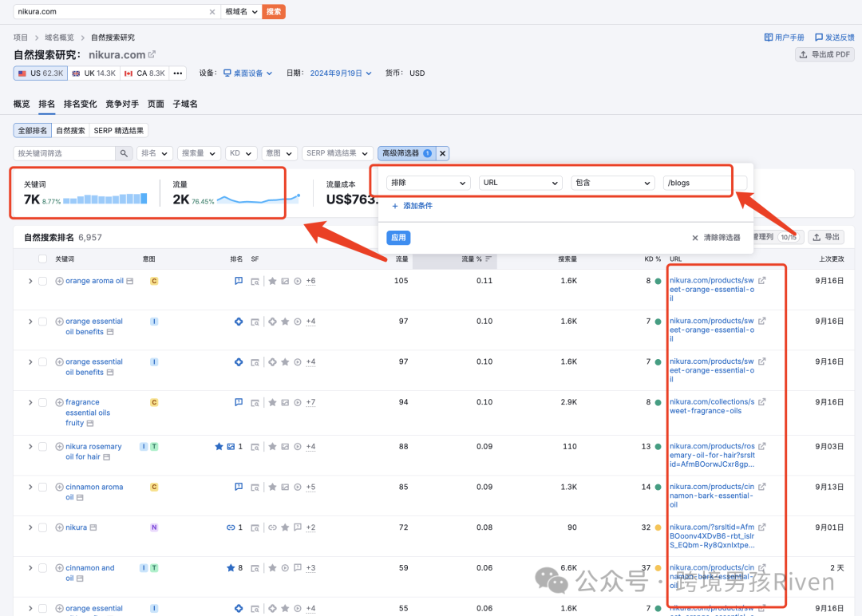Screen dimensions: 862x616
Task: Open the 意图 filter dropdown
Action: coord(279,153)
